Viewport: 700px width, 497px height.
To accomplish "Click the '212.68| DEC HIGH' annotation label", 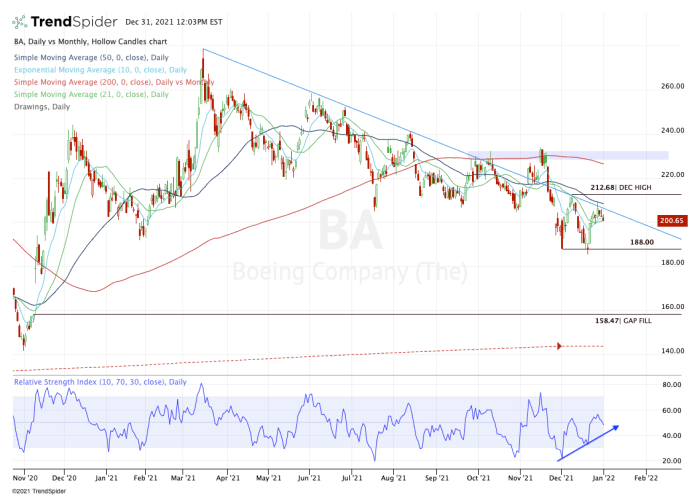I will pos(621,188).
